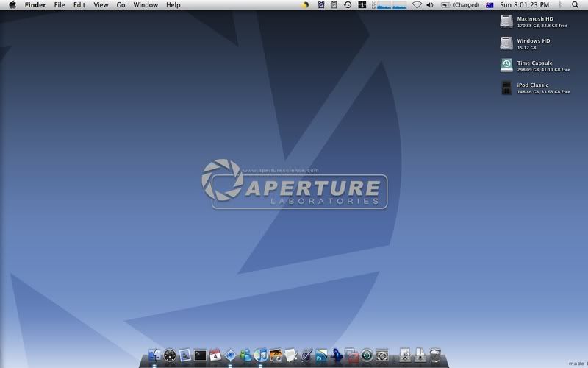Open the Finder application menu
This screenshot has height=368, width=588.
(x=35, y=5)
